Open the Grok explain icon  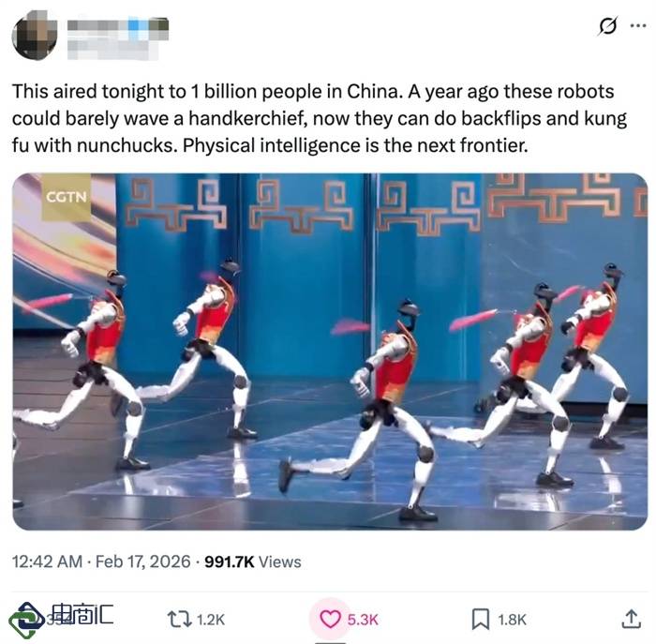point(607,26)
